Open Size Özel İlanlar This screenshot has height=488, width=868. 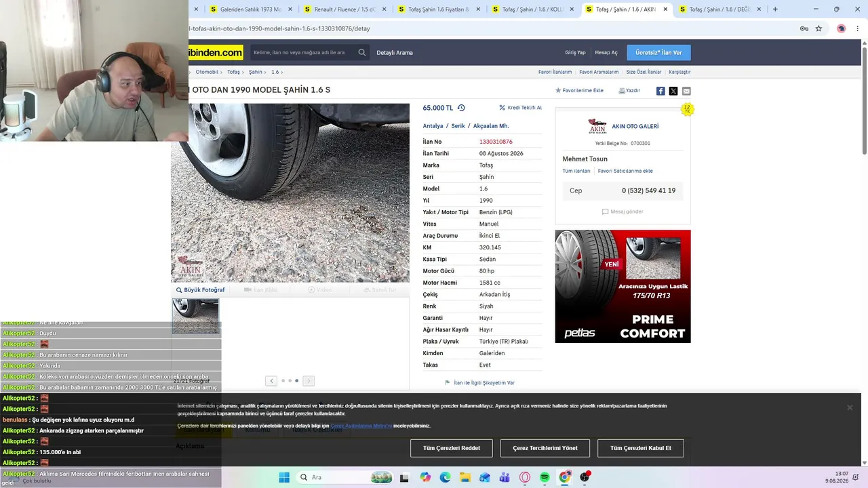[644, 72]
